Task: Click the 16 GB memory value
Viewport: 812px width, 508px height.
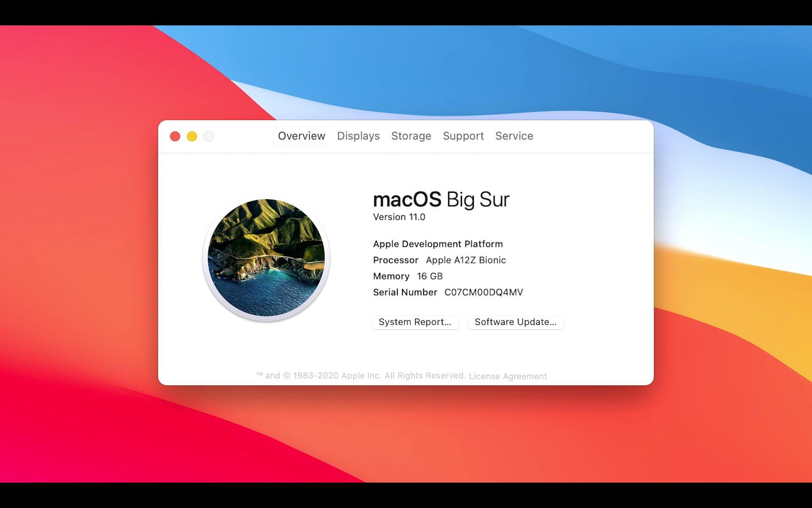Action: 430,276
